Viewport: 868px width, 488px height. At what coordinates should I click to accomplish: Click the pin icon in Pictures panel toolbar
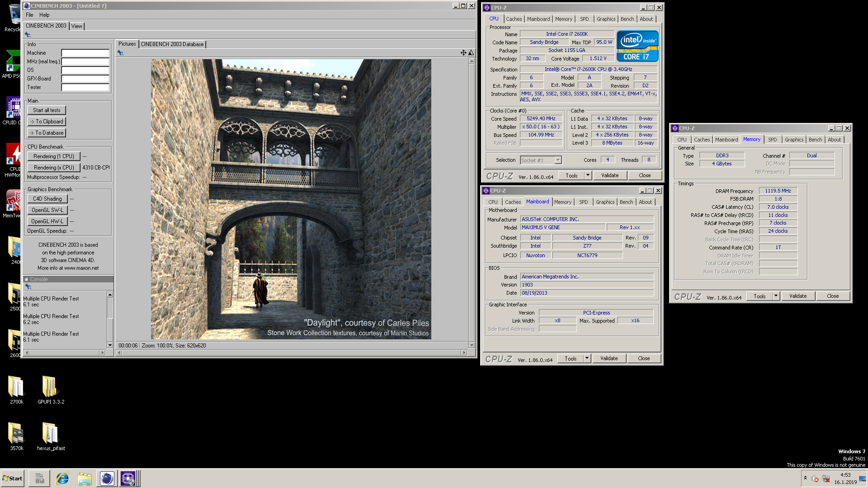point(120,53)
